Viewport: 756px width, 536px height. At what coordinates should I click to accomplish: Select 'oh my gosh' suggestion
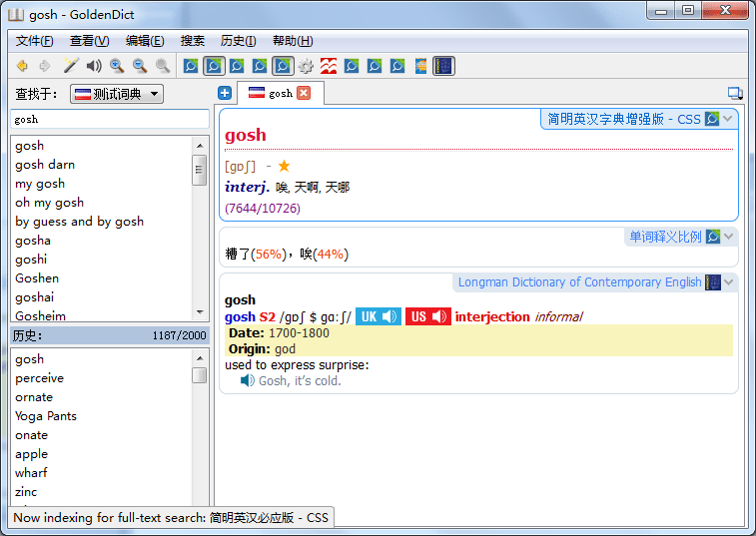pos(101,203)
